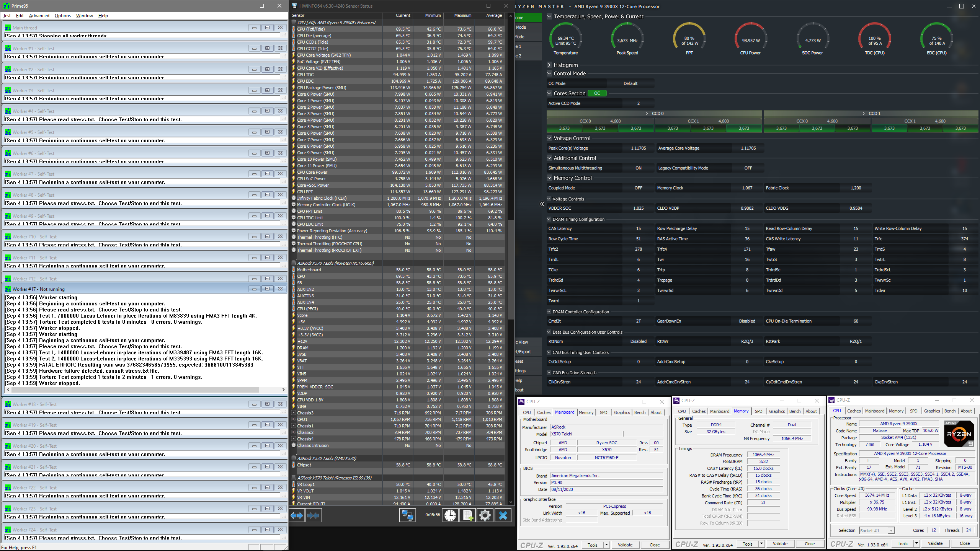Click Validate in CPU-Z CPU window

pos(935,543)
